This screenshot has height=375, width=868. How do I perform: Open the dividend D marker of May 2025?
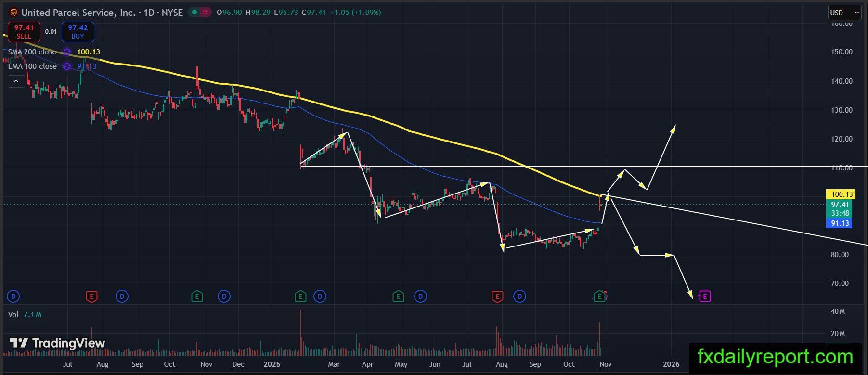click(x=421, y=296)
